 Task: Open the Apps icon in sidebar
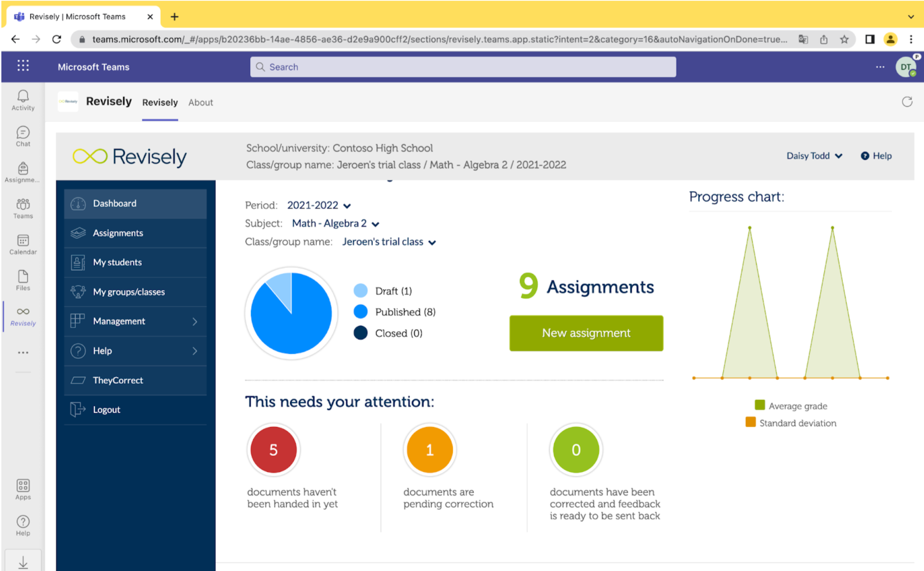[x=23, y=487]
